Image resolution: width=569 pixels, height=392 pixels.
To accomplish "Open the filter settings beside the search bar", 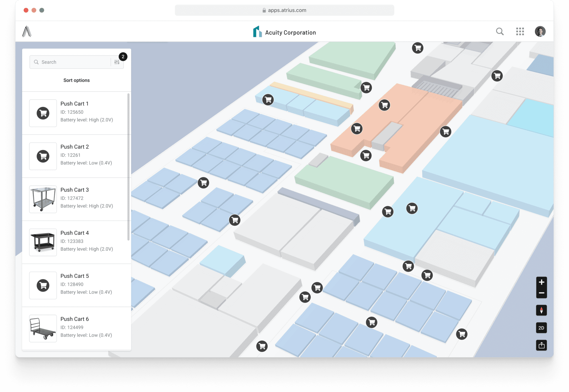I will 117,62.
